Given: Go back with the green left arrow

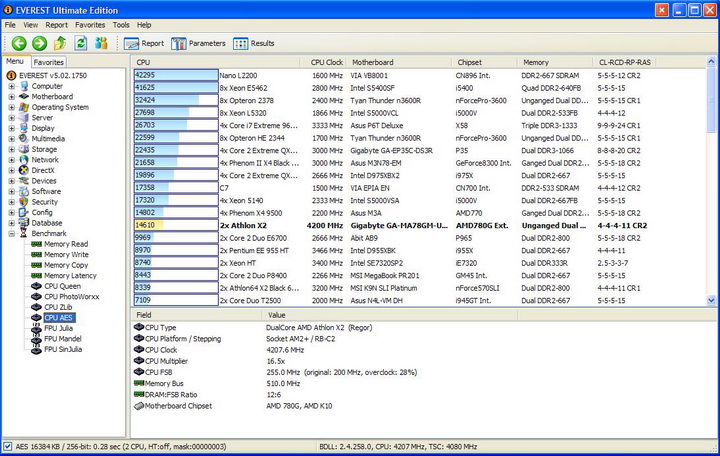Looking at the screenshot, I should [x=19, y=43].
